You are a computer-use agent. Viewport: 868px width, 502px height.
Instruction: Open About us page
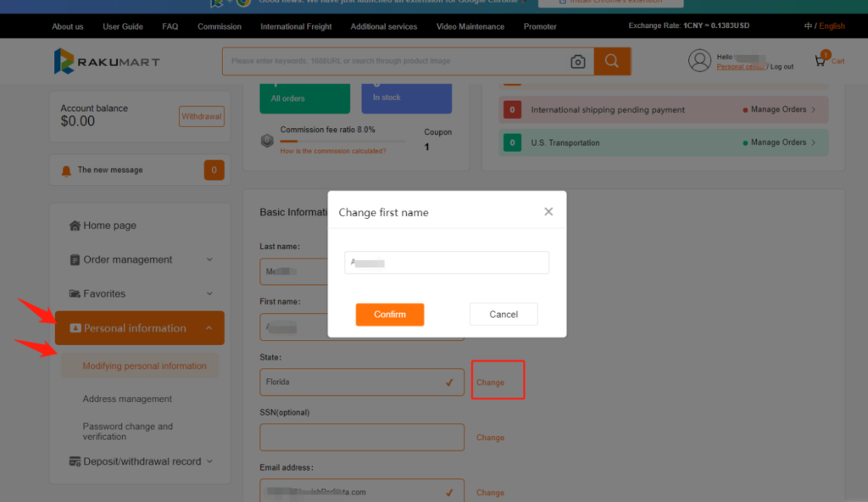[68, 26]
